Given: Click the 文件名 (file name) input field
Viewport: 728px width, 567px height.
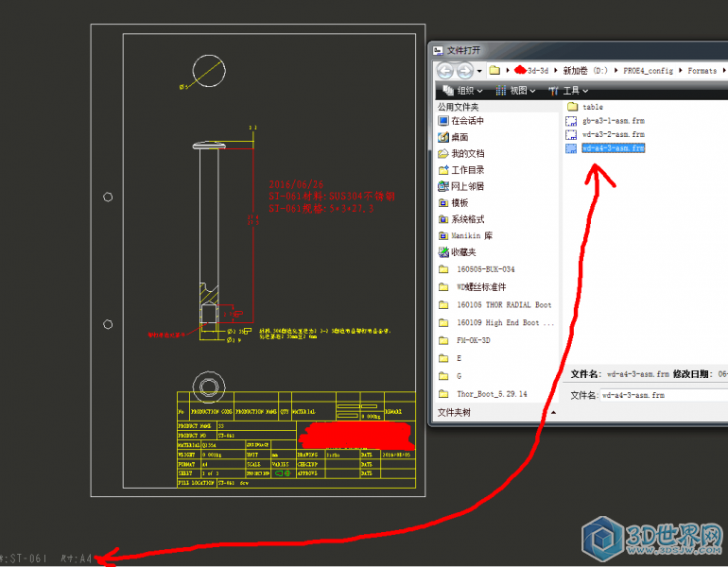Looking at the screenshot, I should (664, 395).
